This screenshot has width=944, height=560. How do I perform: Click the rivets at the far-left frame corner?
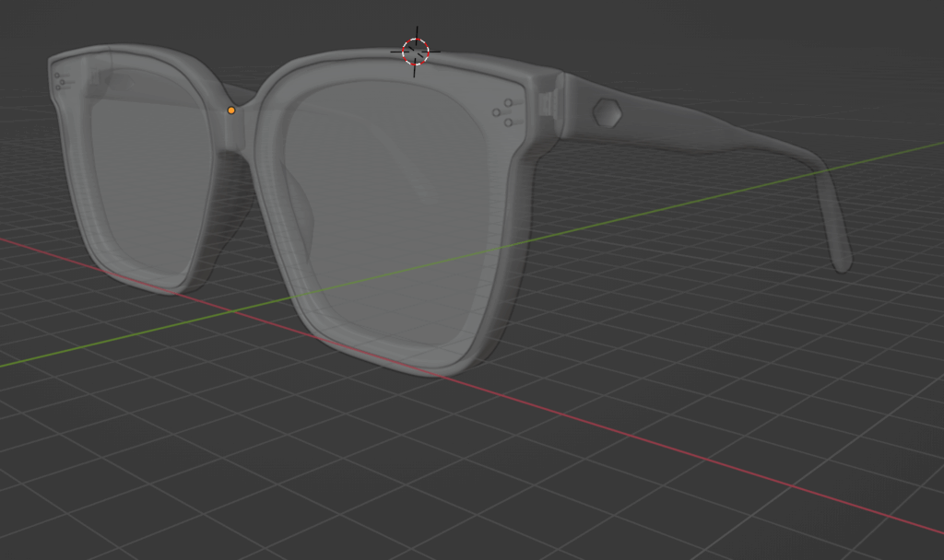(62, 82)
